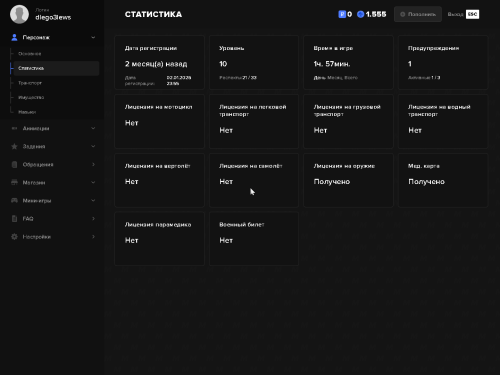Open the Магазин menu label
This screenshot has height=375, width=500.
(x=34, y=182)
